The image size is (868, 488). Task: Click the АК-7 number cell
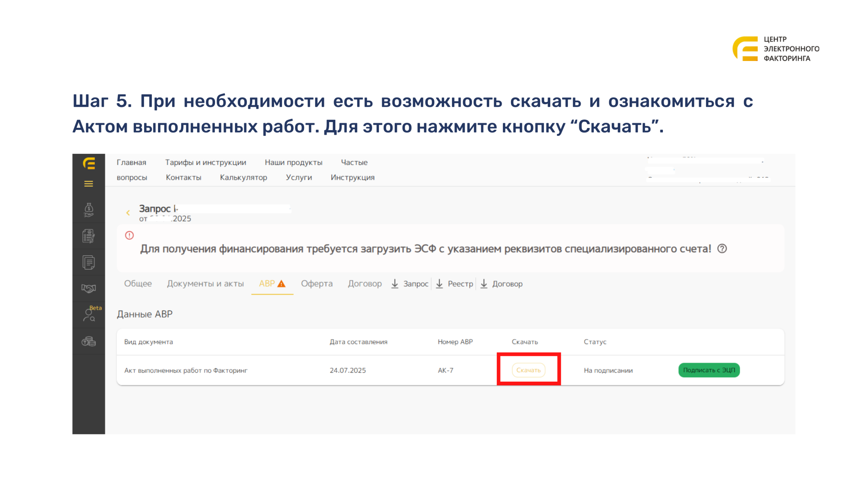point(445,370)
